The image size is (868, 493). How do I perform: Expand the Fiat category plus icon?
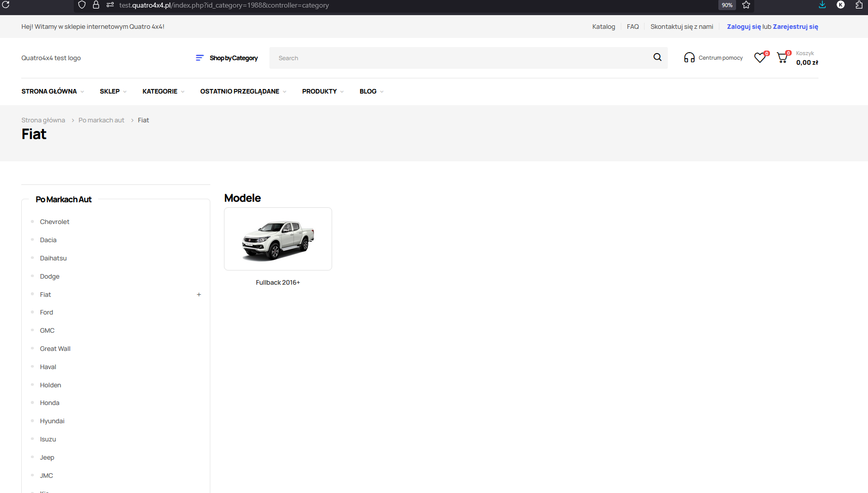[199, 295]
